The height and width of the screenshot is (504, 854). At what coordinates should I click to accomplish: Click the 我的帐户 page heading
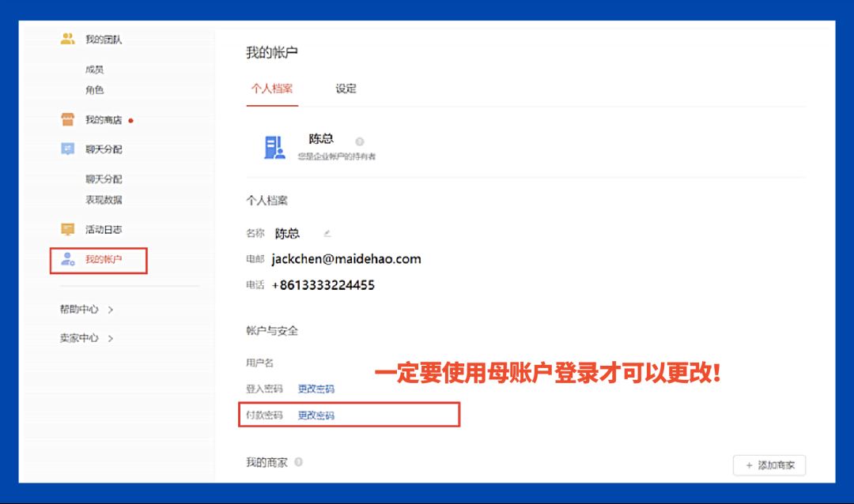pyautogui.click(x=272, y=53)
